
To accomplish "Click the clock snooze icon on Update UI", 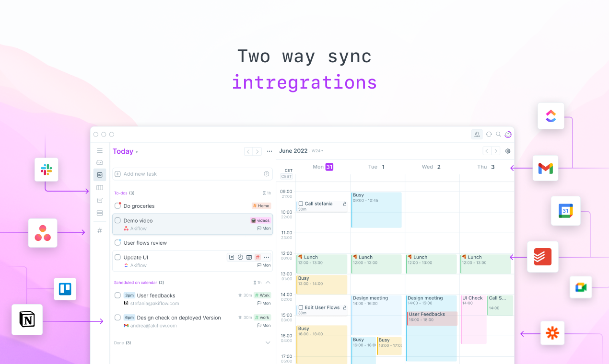I will 240,257.
